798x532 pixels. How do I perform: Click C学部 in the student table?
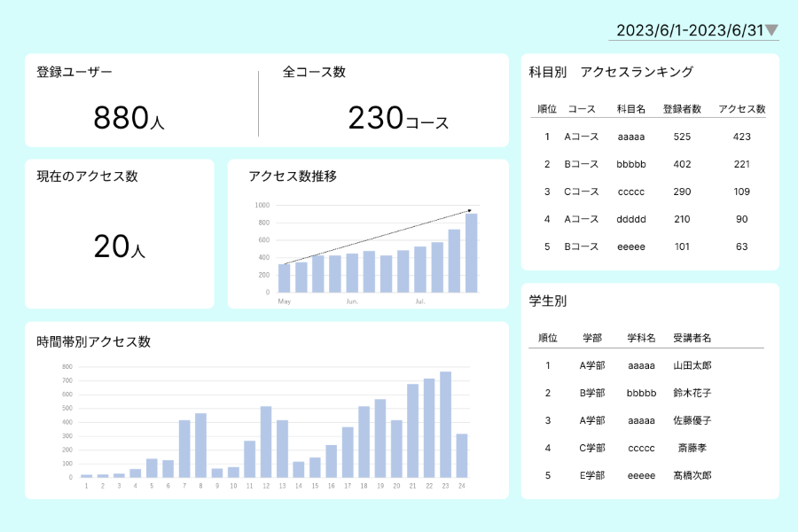(x=592, y=448)
